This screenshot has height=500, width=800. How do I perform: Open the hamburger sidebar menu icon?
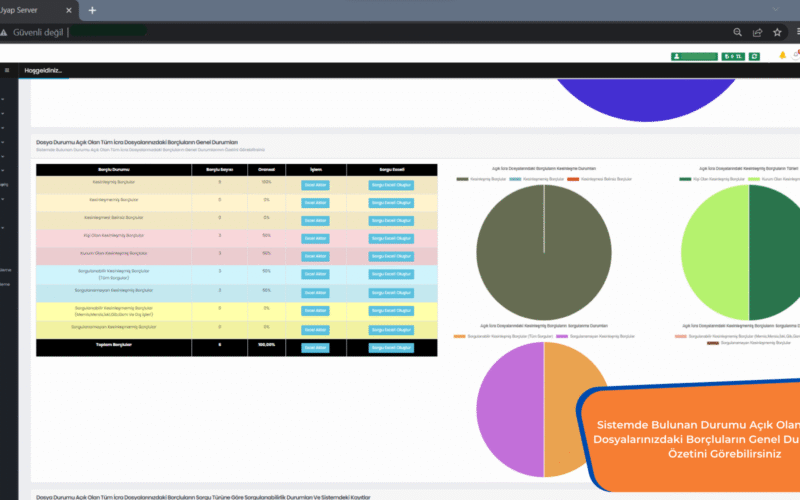pyautogui.click(x=7, y=70)
